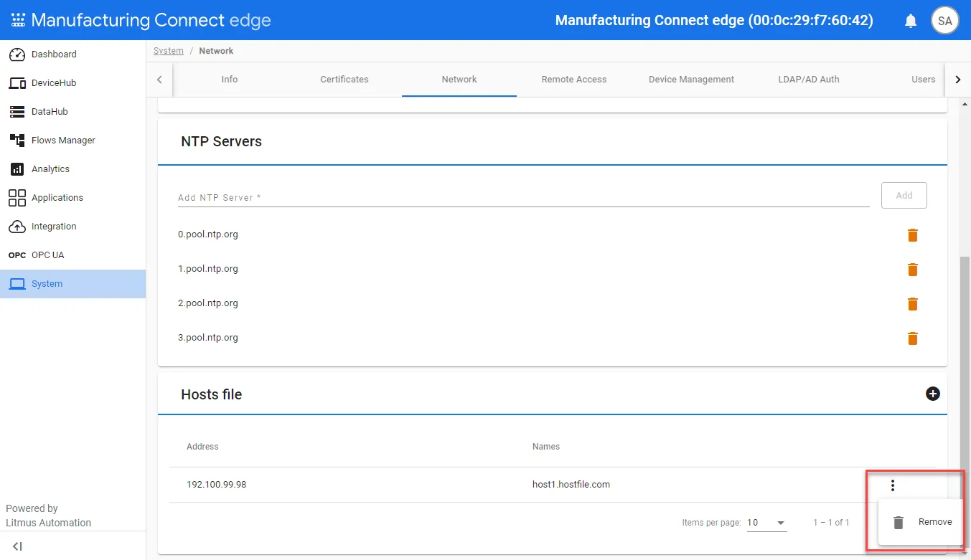Switch to the Users tab
This screenshot has height=560, width=971.
click(923, 80)
